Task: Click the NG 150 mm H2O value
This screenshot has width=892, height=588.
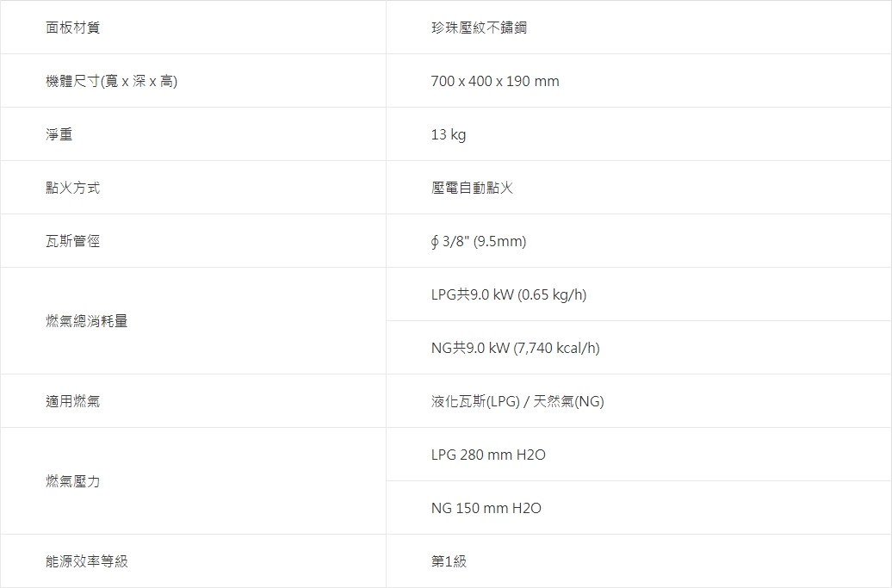Action: 486,508
